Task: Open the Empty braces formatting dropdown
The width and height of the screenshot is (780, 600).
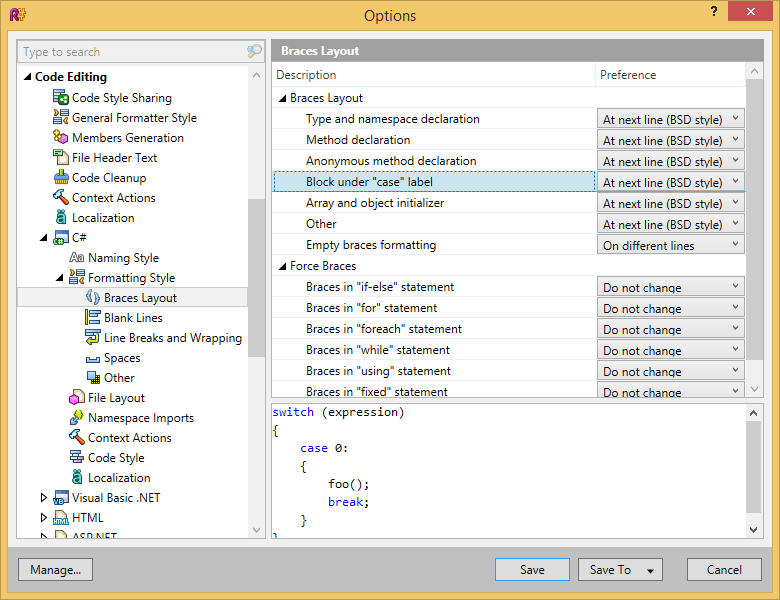Action: (x=670, y=245)
